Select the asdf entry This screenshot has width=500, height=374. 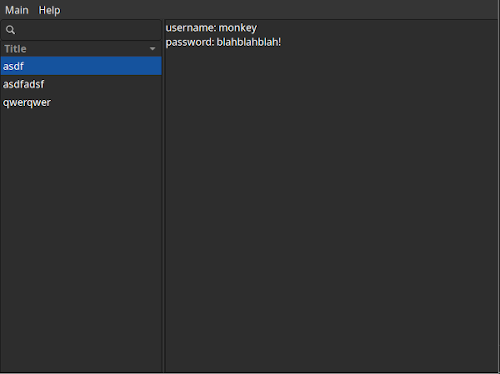click(x=81, y=66)
